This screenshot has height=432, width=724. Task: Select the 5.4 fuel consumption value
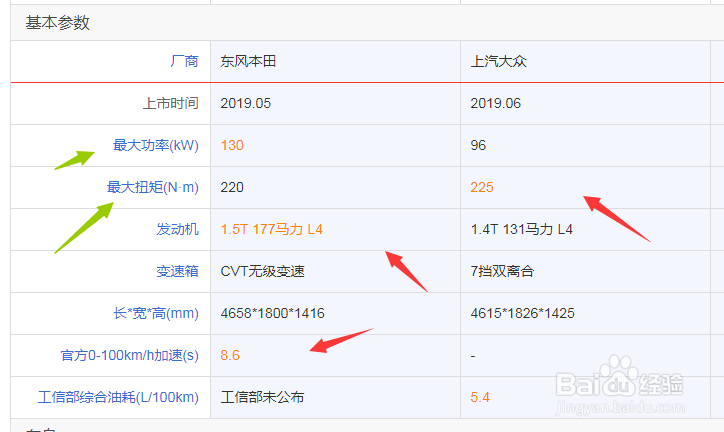(x=480, y=397)
